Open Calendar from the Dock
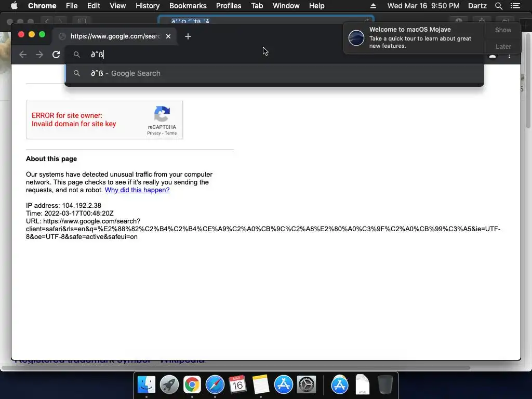 (237, 384)
